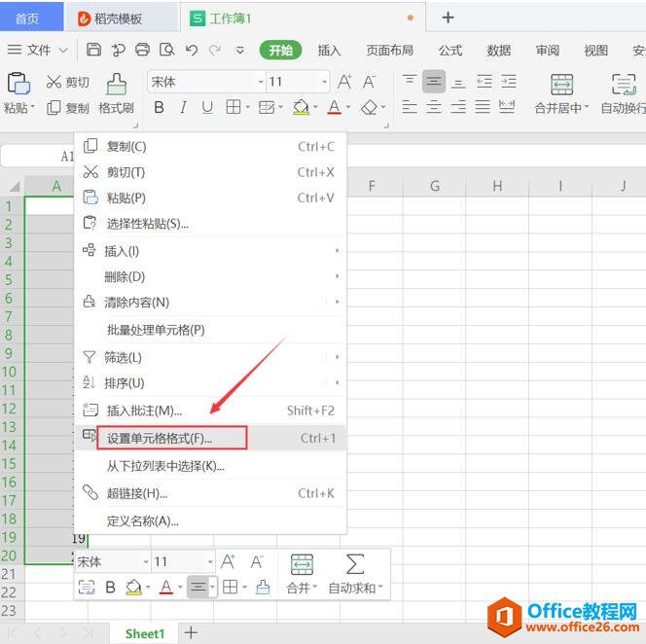Open the font name dropdown in ribbon
This screenshot has width=646, height=644.
(260, 83)
